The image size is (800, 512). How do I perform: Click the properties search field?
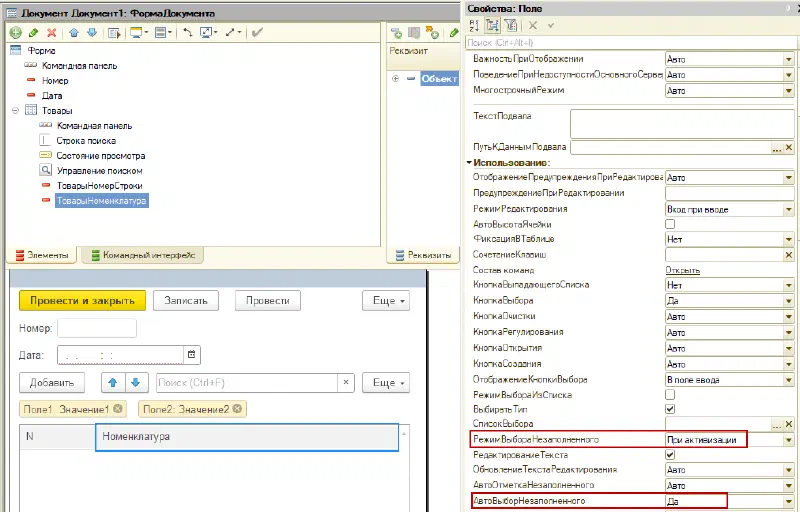point(632,42)
